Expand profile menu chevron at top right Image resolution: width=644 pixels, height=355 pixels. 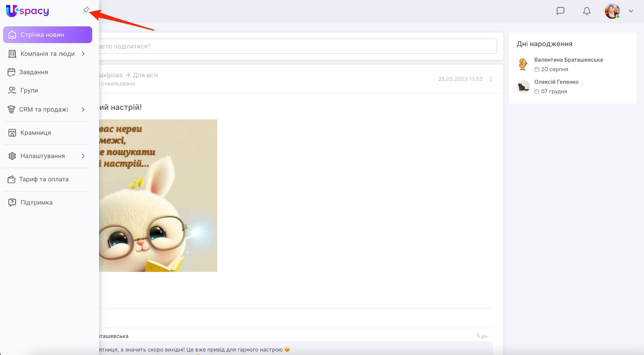point(631,11)
